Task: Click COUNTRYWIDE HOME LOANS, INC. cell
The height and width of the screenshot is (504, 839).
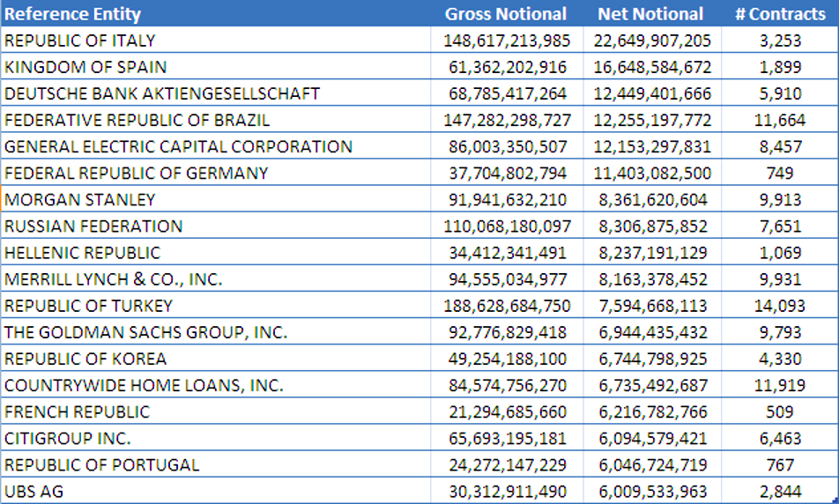Action: tap(145, 385)
